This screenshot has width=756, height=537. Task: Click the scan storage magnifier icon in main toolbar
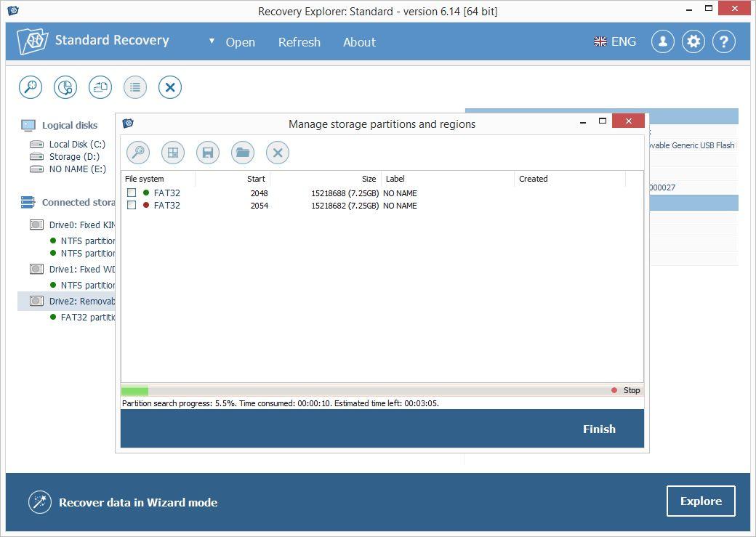tap(31, 87)
